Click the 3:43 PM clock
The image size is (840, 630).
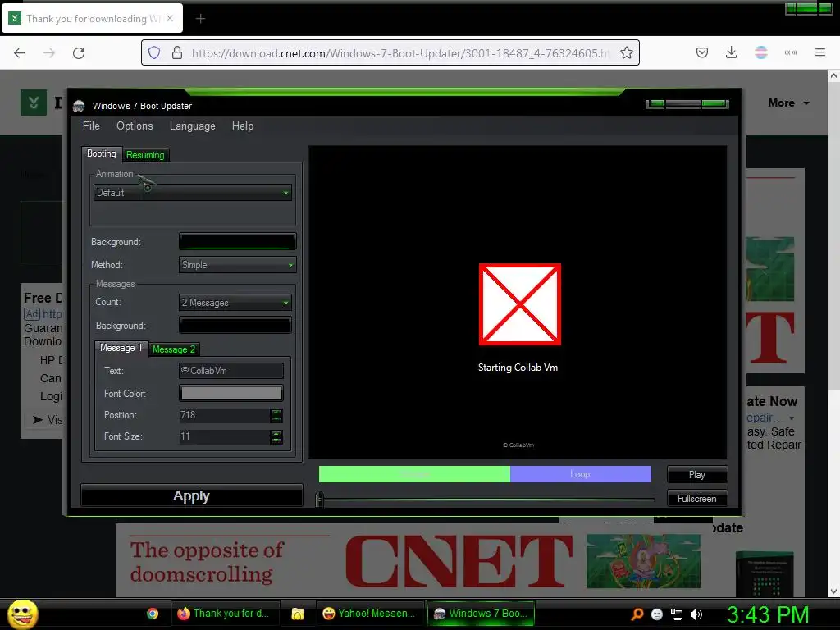[767, 615]
